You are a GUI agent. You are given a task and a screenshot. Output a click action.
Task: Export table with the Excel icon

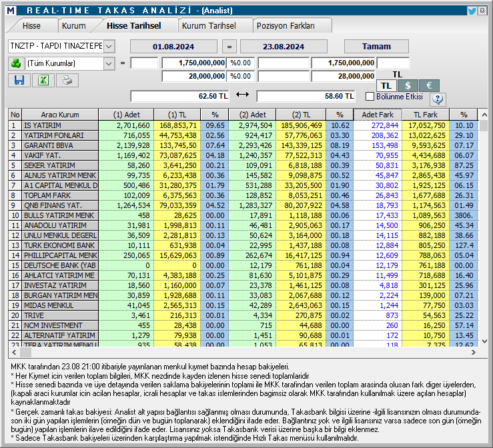coord(43,80)
